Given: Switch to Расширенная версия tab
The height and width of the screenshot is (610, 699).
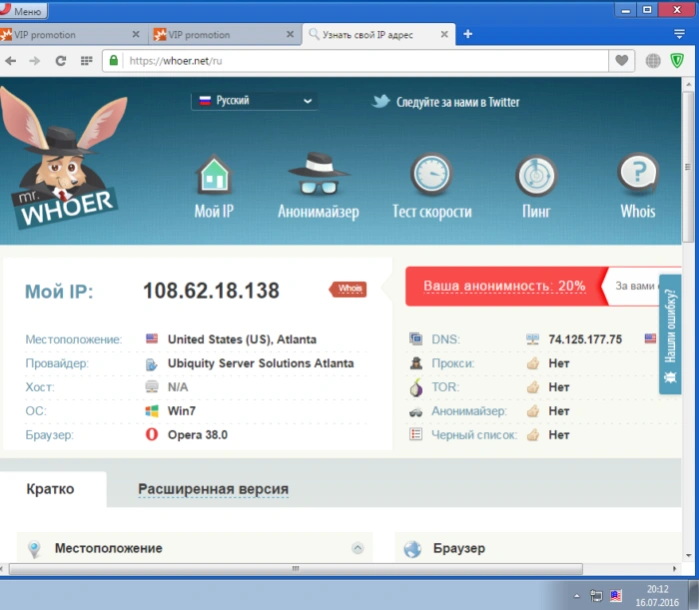Looking at the screenshot, I should [x=213, y=489].
